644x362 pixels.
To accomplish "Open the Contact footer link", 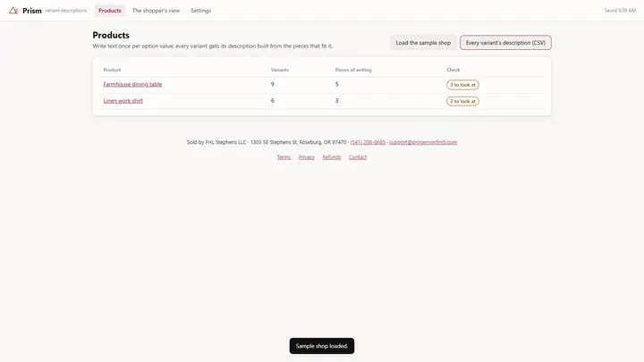I will tap(358, 156).
